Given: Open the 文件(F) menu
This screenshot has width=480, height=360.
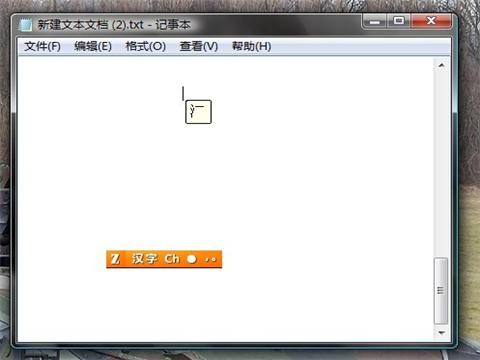Looking at the screenshot, I should 42,46.
